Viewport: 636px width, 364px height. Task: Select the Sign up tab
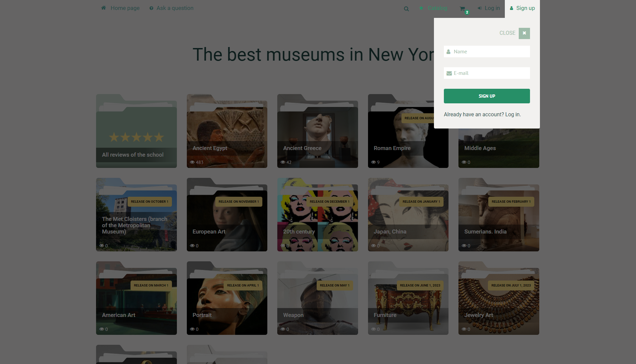click(x=522, y=9)
